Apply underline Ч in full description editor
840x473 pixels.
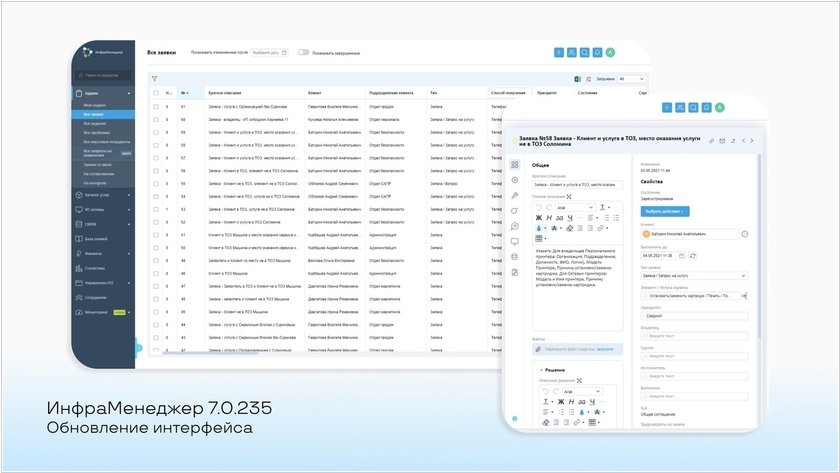[570, 218]
